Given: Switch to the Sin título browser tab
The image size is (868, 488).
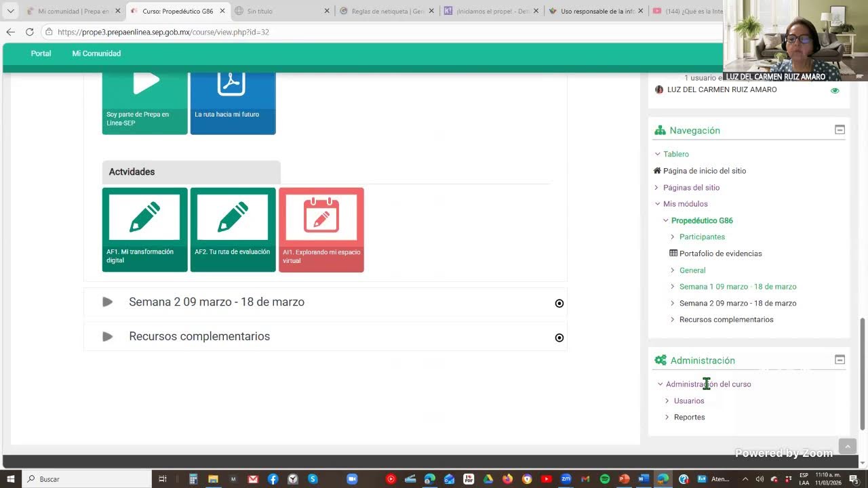Looking at the screenshot, I should (x=282, y=12).
